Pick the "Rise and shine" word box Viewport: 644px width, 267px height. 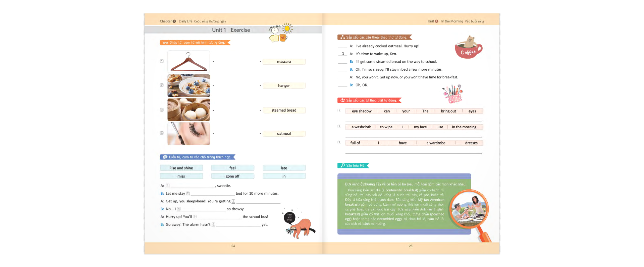[181, 168]
